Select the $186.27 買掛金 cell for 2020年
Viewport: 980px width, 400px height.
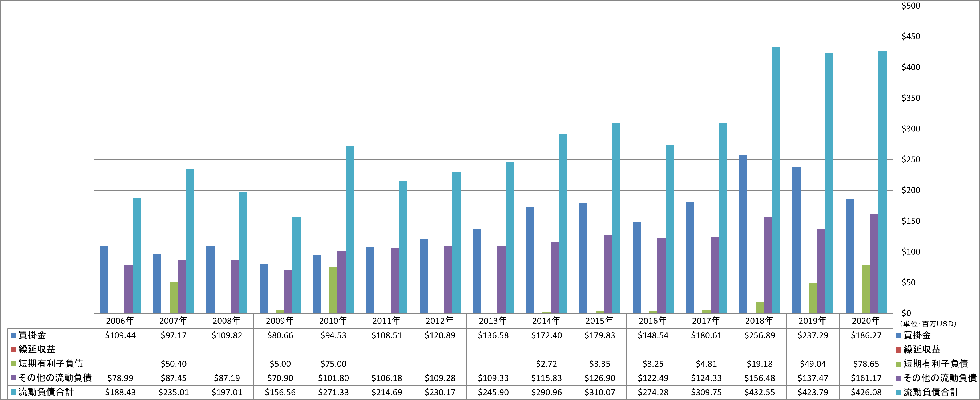[866, 336]
